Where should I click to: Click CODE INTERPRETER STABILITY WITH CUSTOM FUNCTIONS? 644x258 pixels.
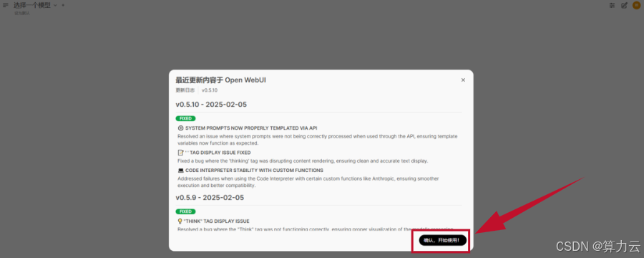point(254,171)
